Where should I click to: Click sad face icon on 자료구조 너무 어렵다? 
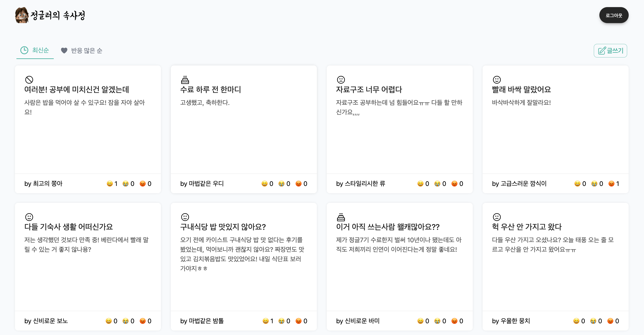tap(341, 80)
